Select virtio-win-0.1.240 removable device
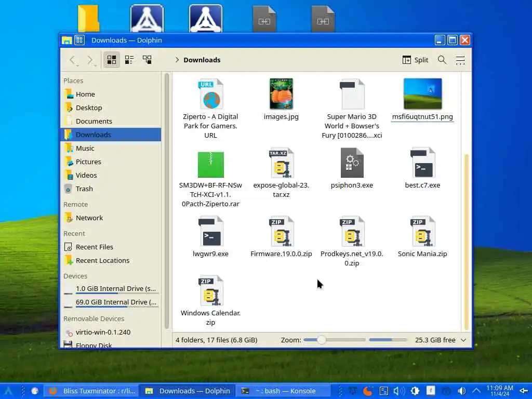This screenshot has height=399, width=532. pos(111,332)
